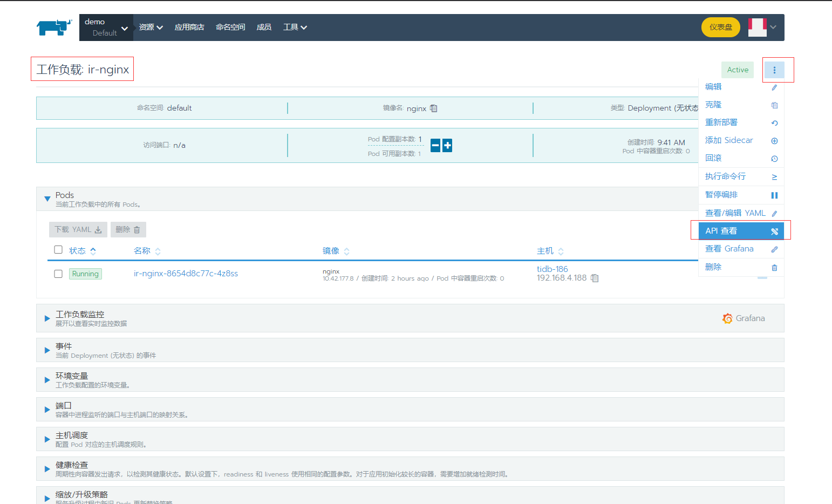832x504 pixels.
Task: Choose 暂停编排 from the actions menu
Action: point(741,195)
